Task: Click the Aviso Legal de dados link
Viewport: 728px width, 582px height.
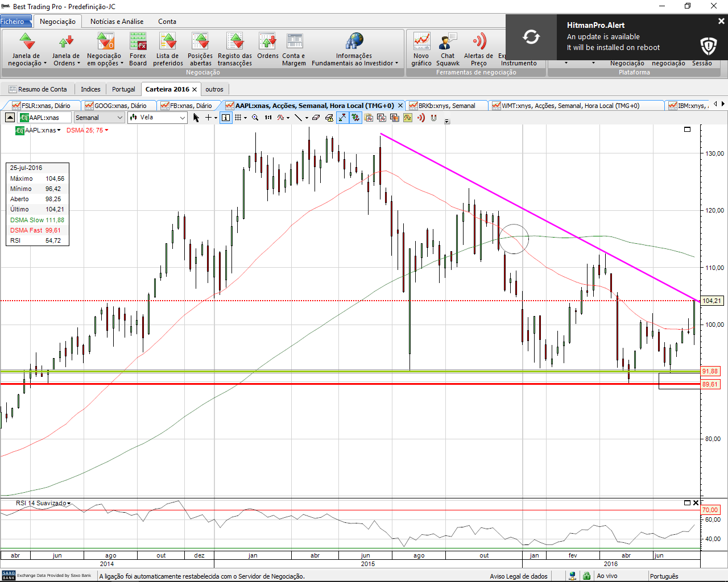Action: 518,576
